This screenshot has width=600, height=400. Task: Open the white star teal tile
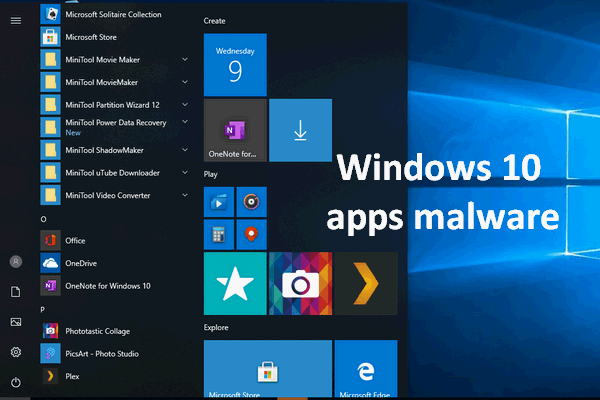235,283
